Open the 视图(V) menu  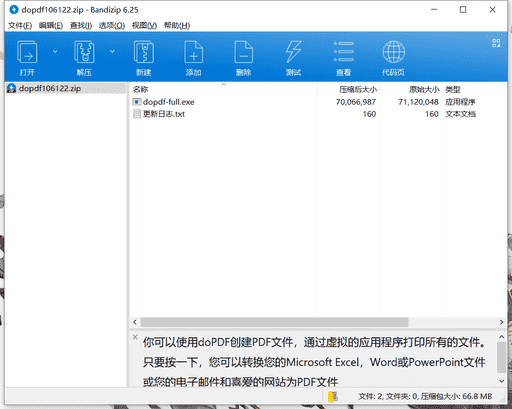[144, 26]
